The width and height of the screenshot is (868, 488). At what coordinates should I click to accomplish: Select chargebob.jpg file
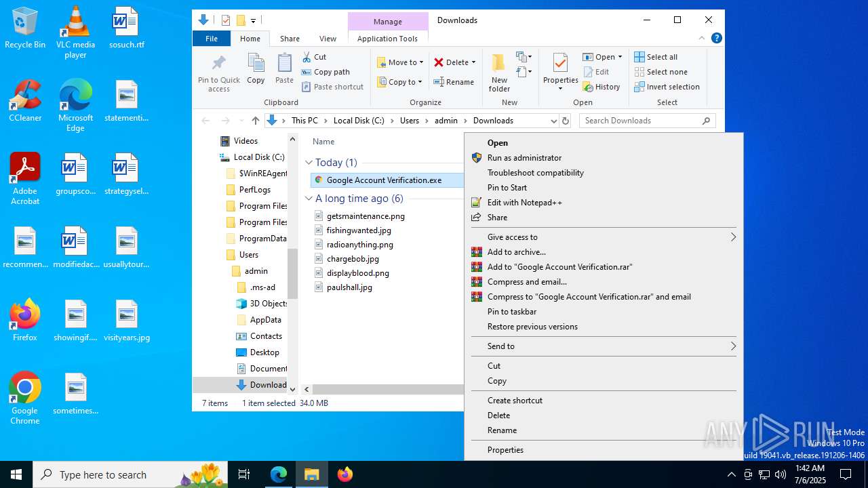353,259
